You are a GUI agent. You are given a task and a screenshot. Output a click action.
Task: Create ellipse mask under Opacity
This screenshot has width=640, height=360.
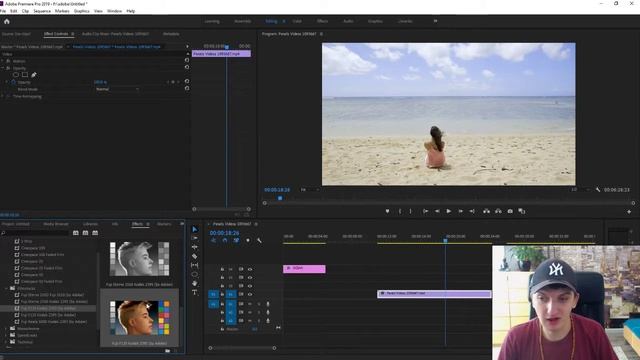16,75
